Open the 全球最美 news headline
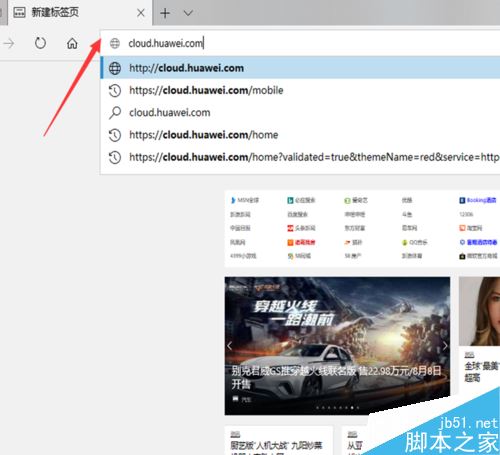The image size is (500, 455). 482,372
